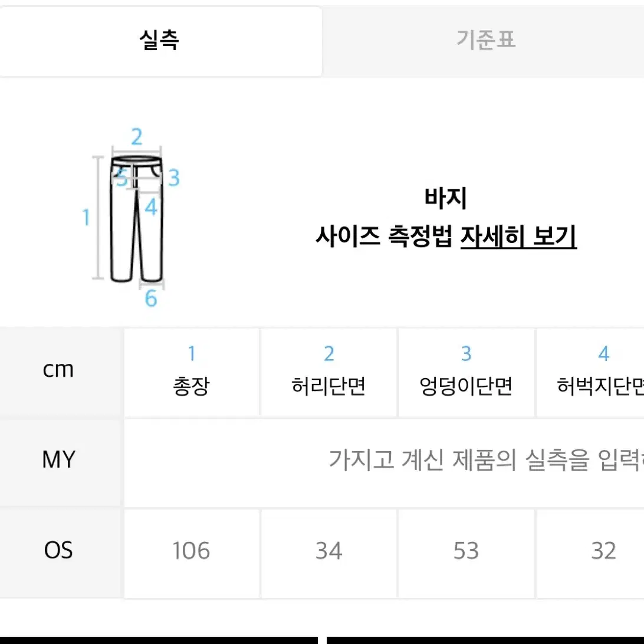Open the 자세히 보기 measurement guide link
Image resolution: width=644 pixels, height=644 pixels.
518,236
